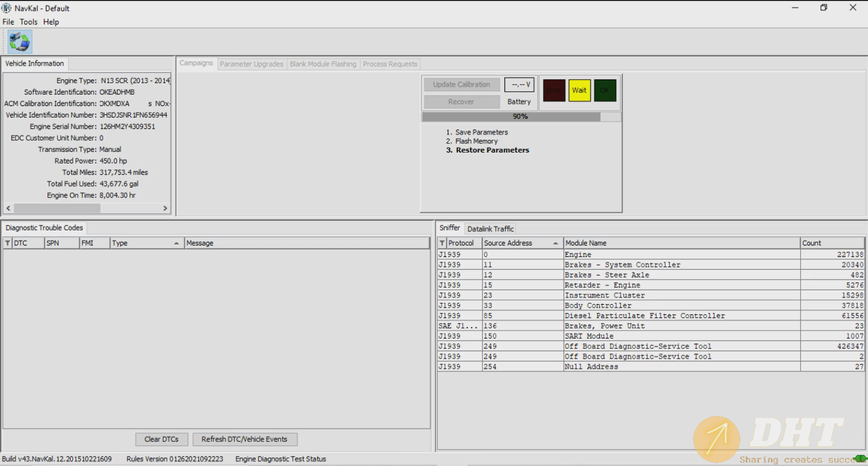This screenshot has height=466, width=868.
Task: Click the DTC column header
Action: point(27,243)
